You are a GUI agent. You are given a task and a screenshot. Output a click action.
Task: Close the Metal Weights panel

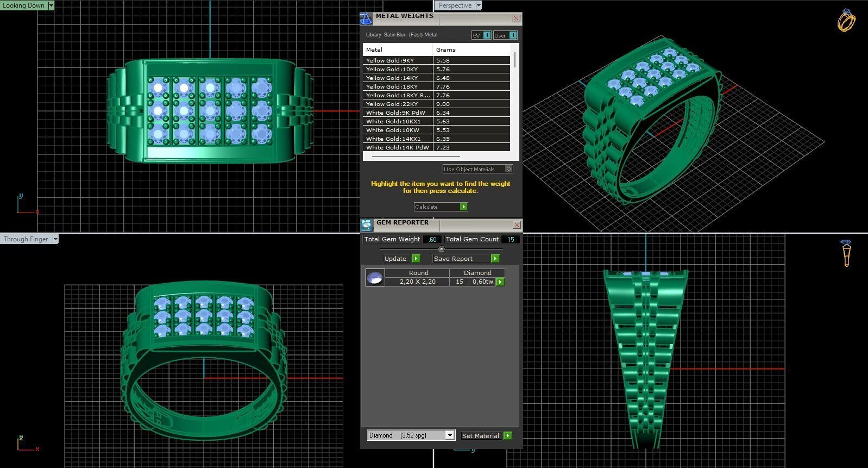(516, 18)
